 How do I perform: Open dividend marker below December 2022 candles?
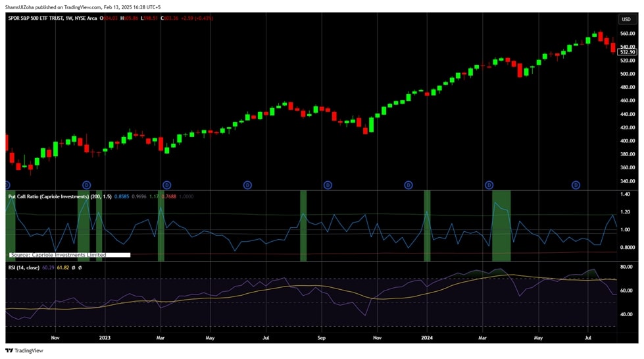(x=86, y=185)
